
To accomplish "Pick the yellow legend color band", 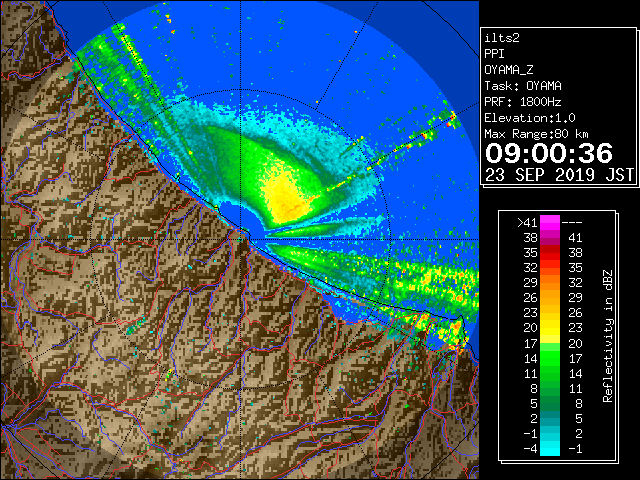I will coord(550,328).
